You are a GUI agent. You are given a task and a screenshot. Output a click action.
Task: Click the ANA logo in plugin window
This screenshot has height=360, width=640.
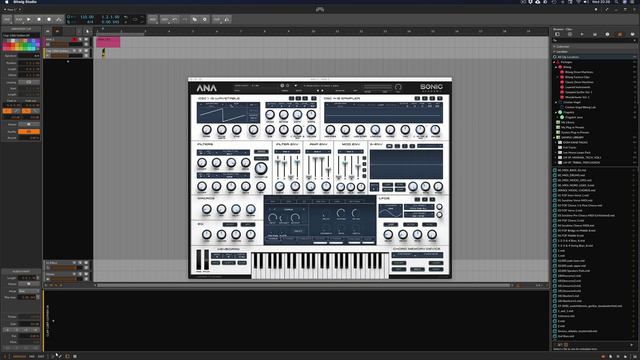(x=207, y=88)
